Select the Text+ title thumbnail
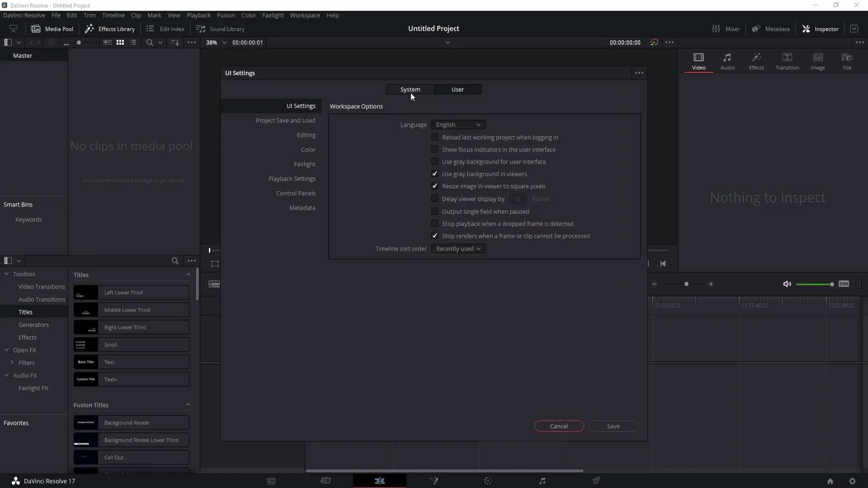This screenshot has width=868, height=488. point(86,379)
